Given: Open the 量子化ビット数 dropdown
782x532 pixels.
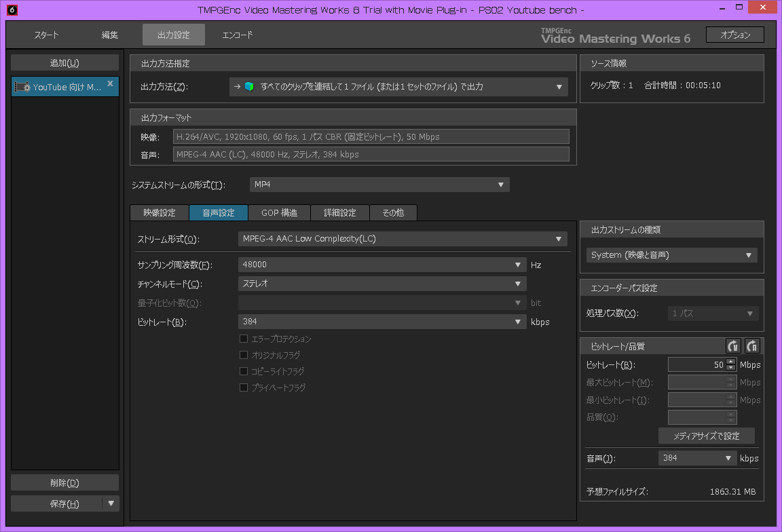Looking at the screenshot, I should (382, 303).
